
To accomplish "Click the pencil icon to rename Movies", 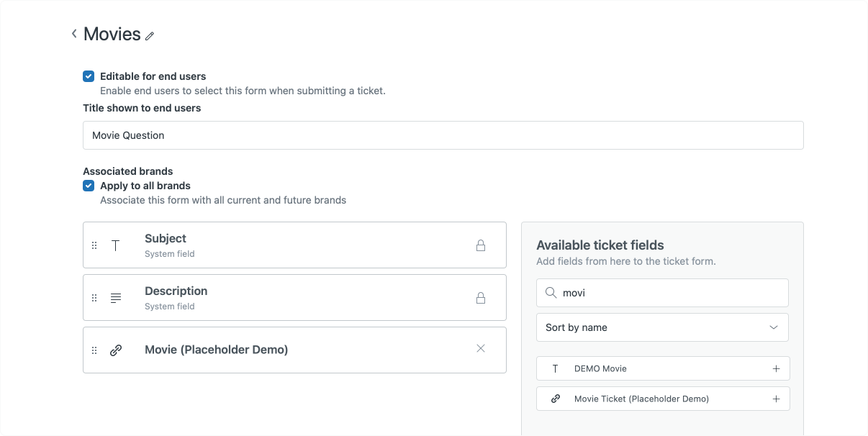I will 150,36.
